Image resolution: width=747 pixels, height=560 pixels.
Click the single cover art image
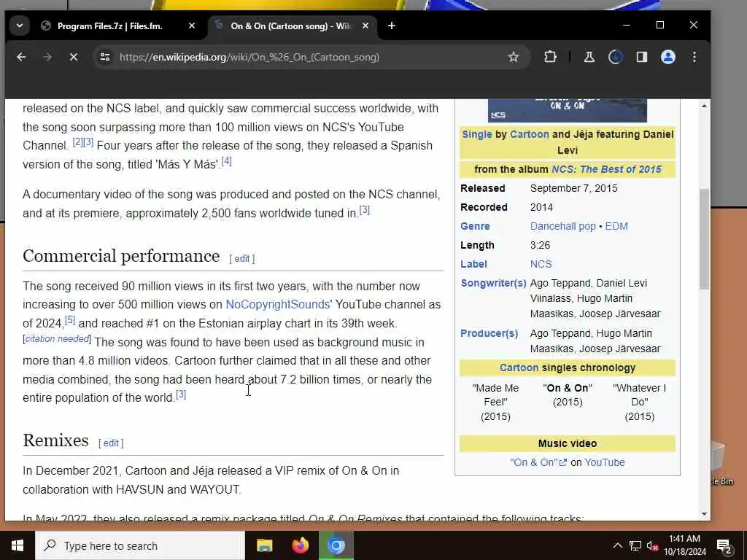568,111
